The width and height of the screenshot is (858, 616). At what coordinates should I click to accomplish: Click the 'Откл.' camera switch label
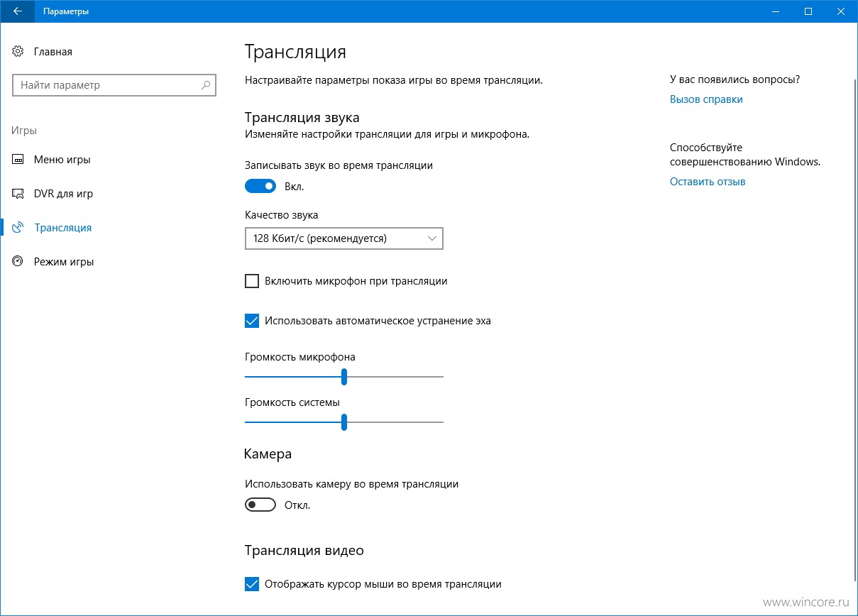tap(297, 505)
